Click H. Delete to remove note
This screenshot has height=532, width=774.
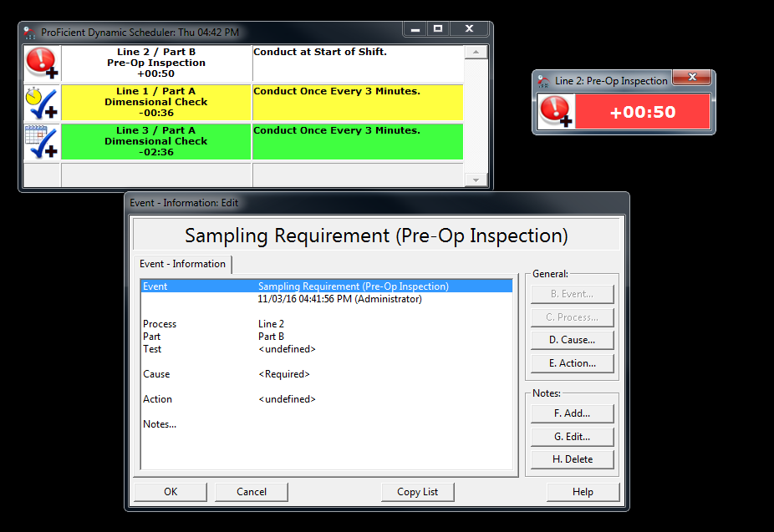[572, 459]
